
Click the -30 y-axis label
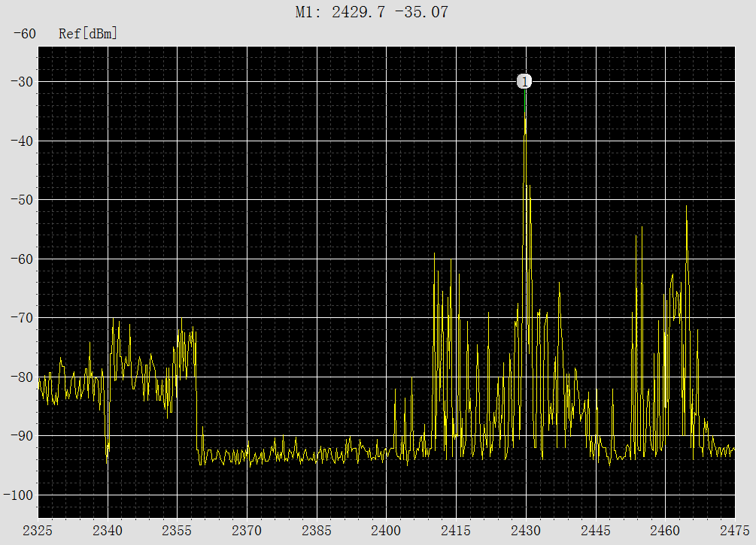(22, 82)
